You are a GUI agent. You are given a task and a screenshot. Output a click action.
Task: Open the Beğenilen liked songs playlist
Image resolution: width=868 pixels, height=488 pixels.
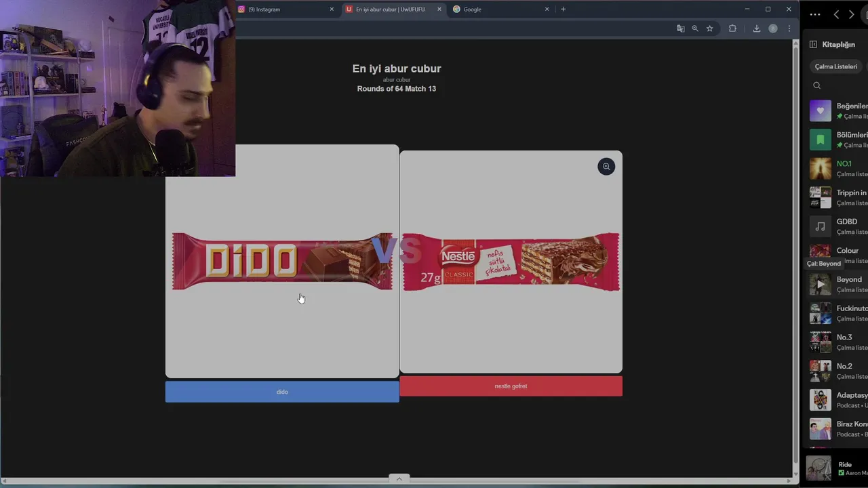pos(838,110)
